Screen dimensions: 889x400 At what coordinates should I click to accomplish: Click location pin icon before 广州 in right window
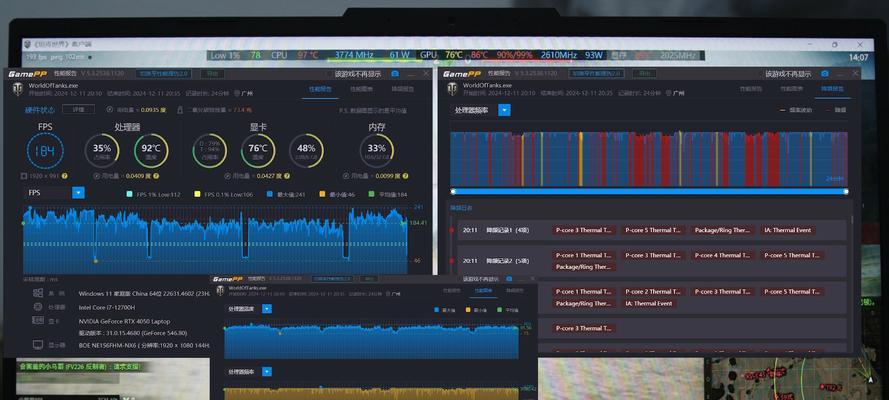point(670,93)
